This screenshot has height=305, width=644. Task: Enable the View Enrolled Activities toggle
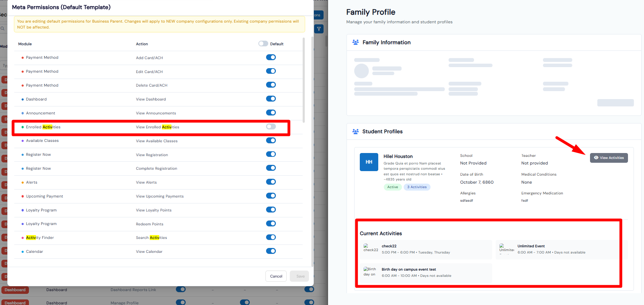pos(271,127)
